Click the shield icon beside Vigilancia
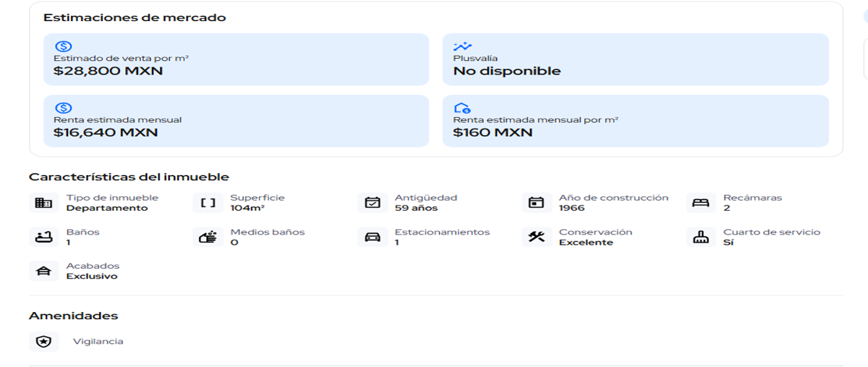Image resolution: width=868 pixels, height=367 pixels. (x=43, y=341)
